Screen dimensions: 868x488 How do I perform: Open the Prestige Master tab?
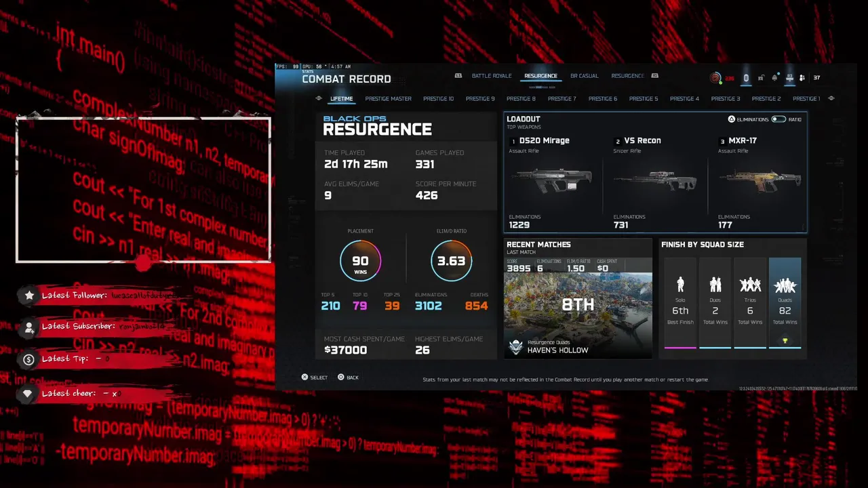pyautogui.click(x=389, y=99)
